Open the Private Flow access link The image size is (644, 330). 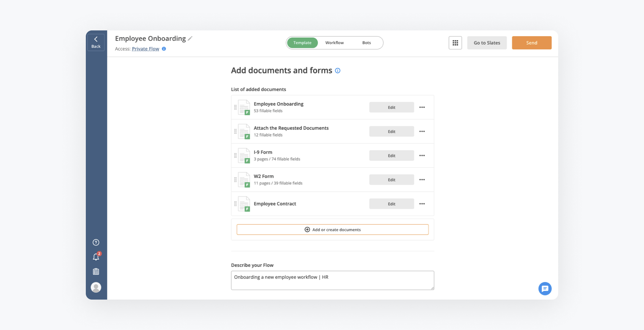(x=145, y=49)
